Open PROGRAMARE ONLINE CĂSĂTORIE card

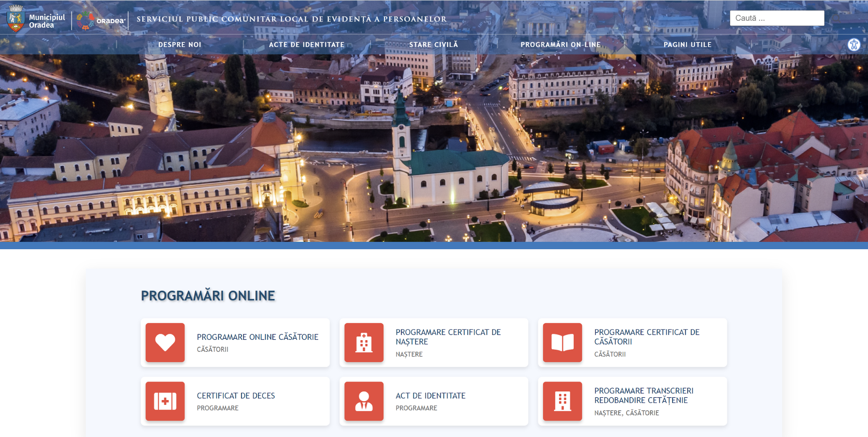(257, 337)
